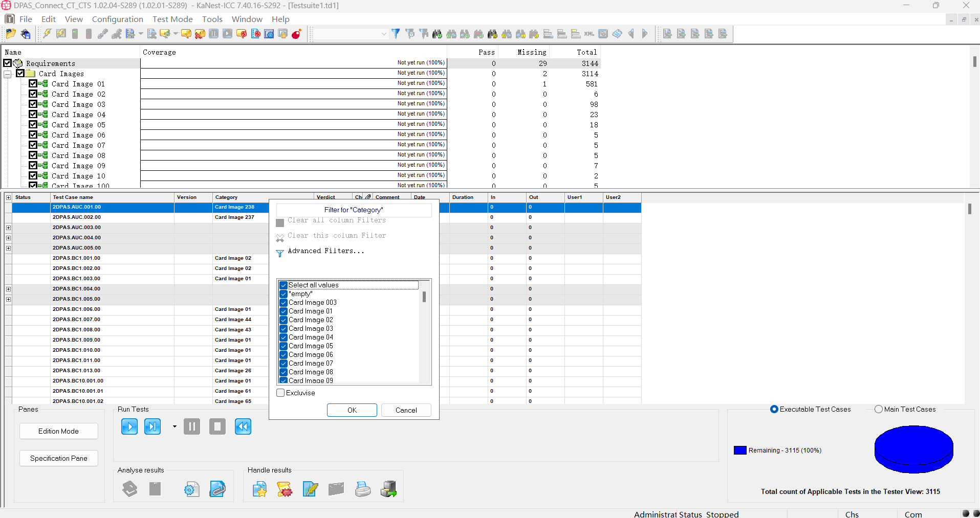Click the blue funnel filter toolbar icon
The width and height of the screenshot is (980, 518).
[396, 34]
